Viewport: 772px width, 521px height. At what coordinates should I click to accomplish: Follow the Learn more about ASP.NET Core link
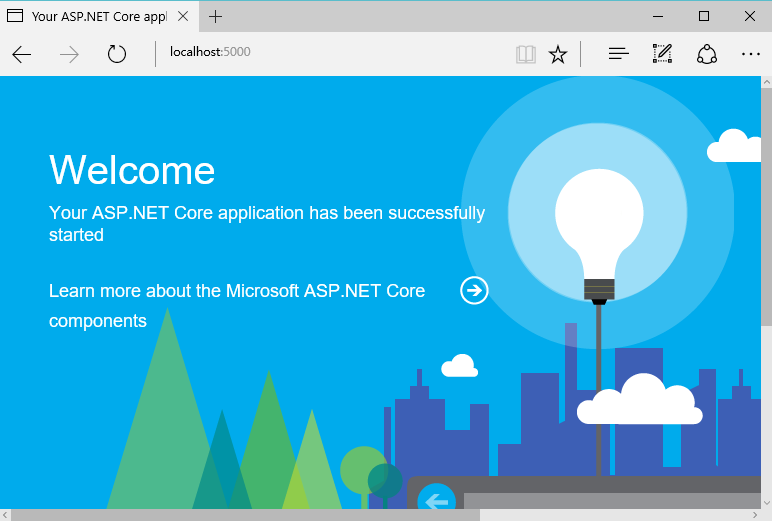[x=237, y=305]
